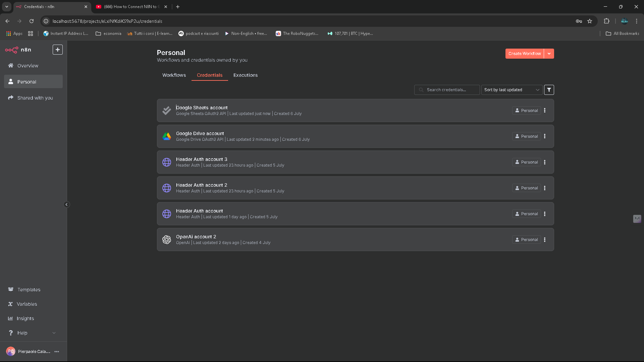Click the Create Workflow button

coord(524,53)
